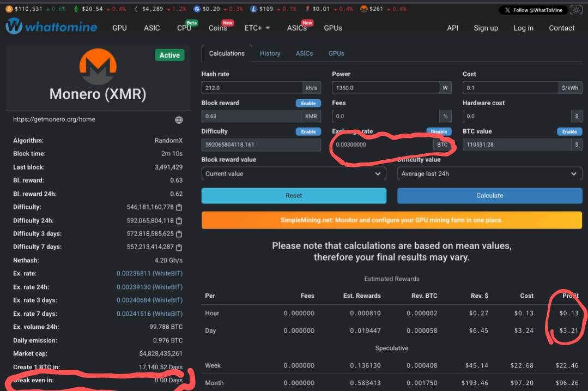Enable the Block reward field
The width and height of the screenshot is (588, 391).
308,103
